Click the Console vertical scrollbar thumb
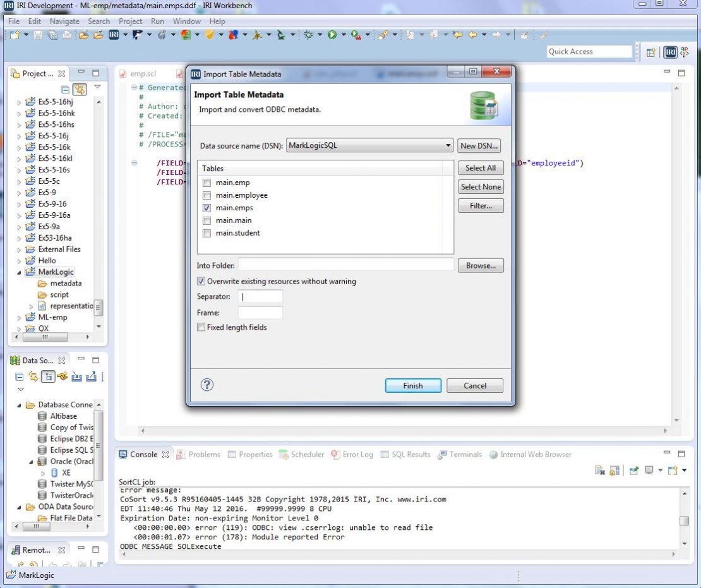Screen dimensions: 701x588 pyautogui.click(x=684, y=521)
